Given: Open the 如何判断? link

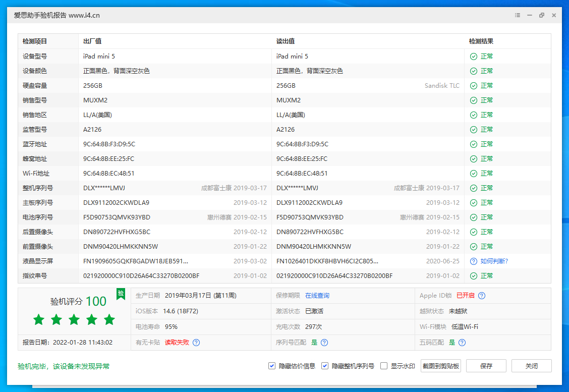Looking at the screenshot, I should tap(494, 261).
